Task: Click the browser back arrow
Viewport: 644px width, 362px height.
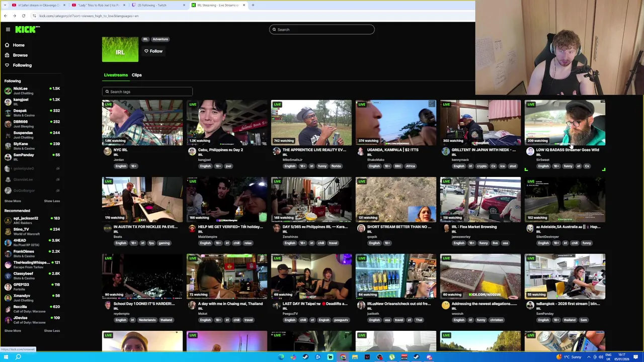Action: [6, 16]
